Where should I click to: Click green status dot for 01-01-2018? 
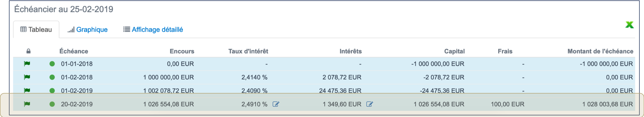point(52,64)
